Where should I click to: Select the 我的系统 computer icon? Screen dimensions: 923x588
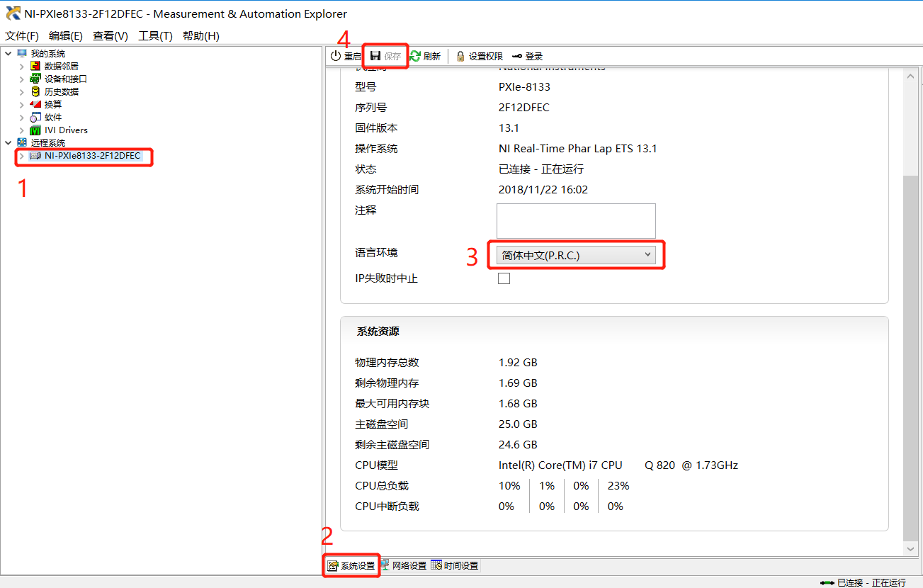(22, 54)
